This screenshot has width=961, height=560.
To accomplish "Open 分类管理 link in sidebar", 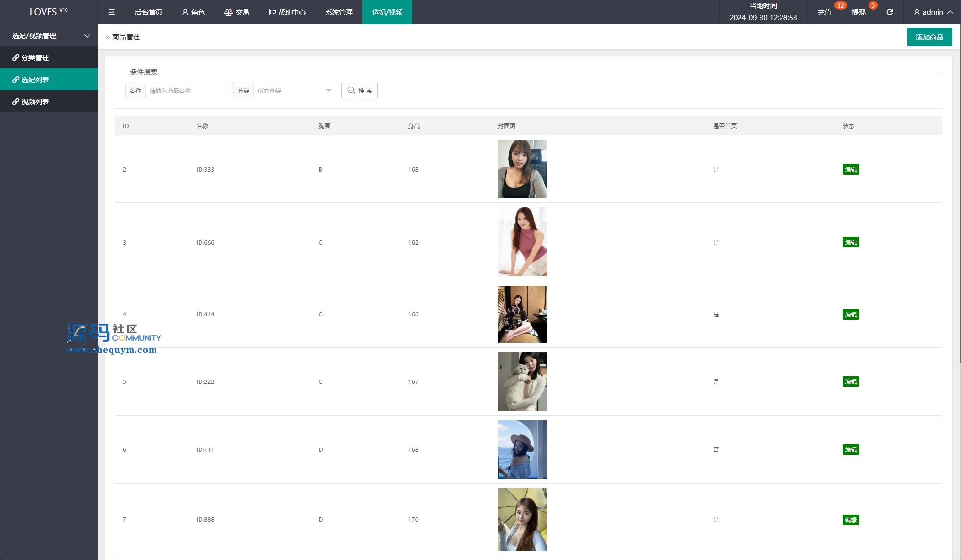I will (x=35, y=58).
